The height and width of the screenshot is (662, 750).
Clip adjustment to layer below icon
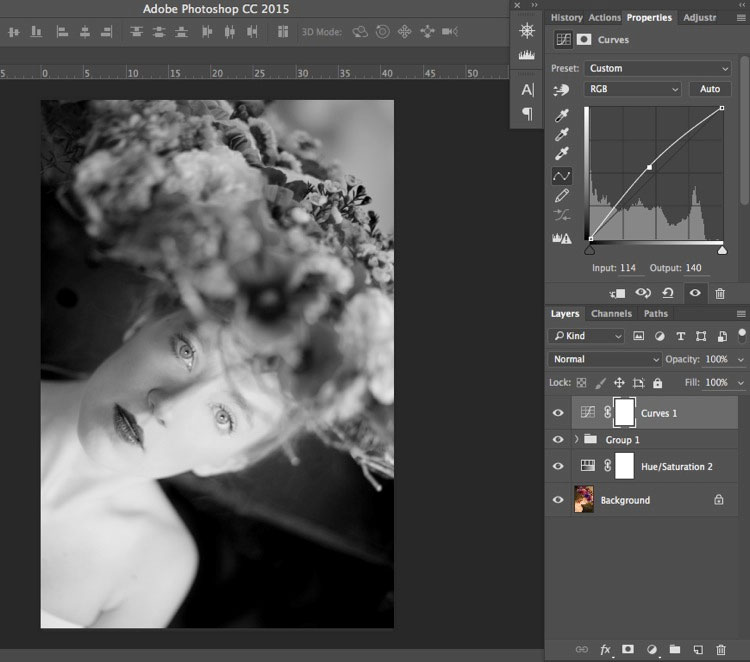[x=617, y=293]
